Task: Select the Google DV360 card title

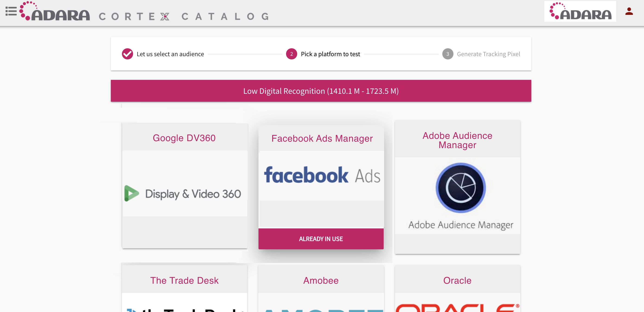Action: [x=184, y=138]
